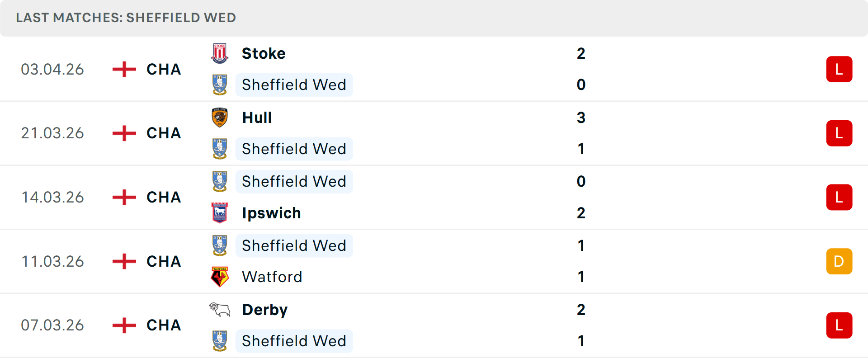Click the Hull City crest icon
The image size is (868, 358).
coord(220,117)
